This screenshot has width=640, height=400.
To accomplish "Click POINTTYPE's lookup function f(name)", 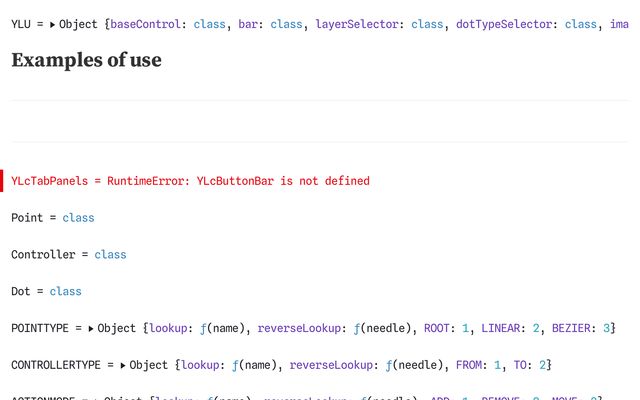I will tap(198, 329).
